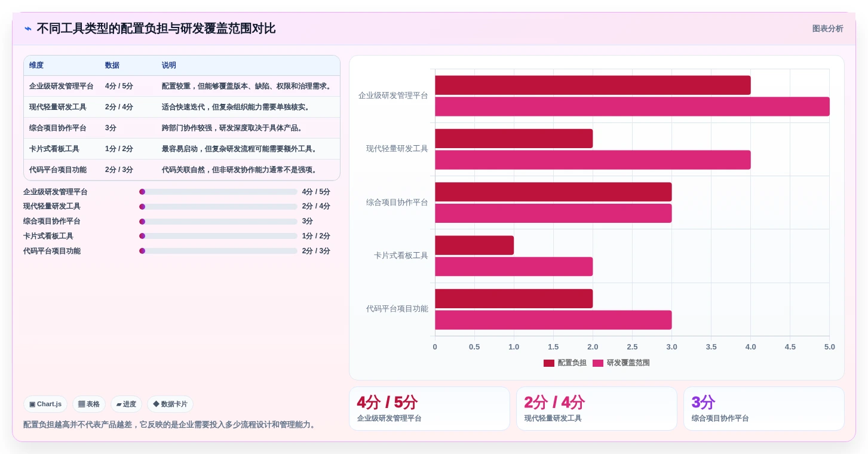Viewport: 868px width, 454px height.
Task: Select the 表格 tag chip
Action: click(x=89, y=404)
